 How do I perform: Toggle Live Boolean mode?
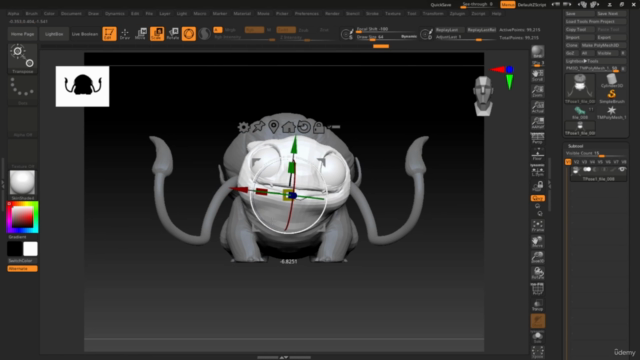pyautogui.click(x=85, y=34)
